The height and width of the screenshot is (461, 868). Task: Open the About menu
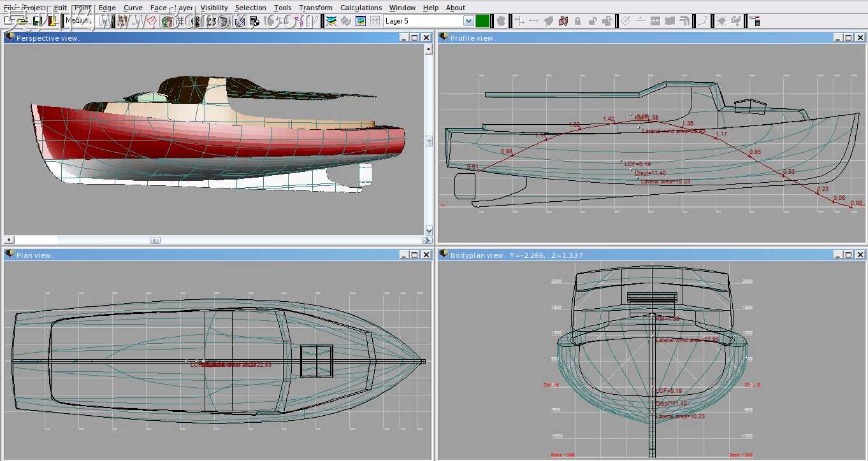click(x=456, y=8)
